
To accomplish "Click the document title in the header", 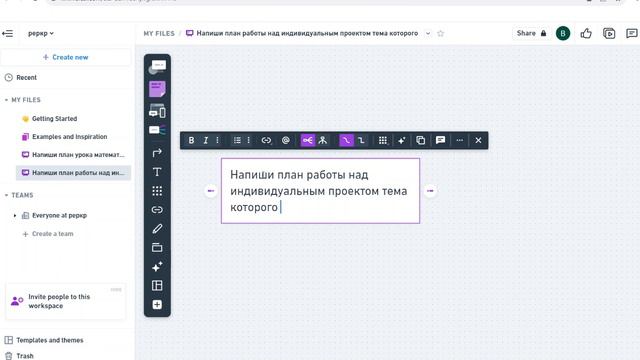I will [307, 33].
